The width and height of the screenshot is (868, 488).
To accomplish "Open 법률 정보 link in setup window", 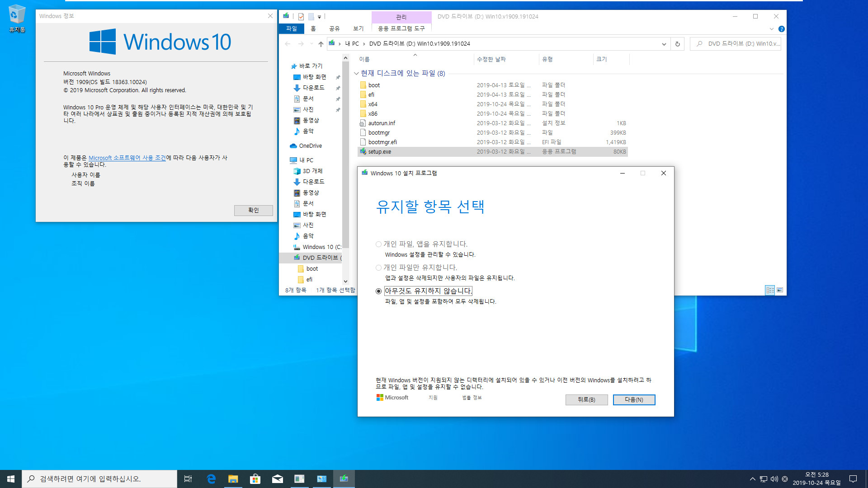I will point(472,398).
